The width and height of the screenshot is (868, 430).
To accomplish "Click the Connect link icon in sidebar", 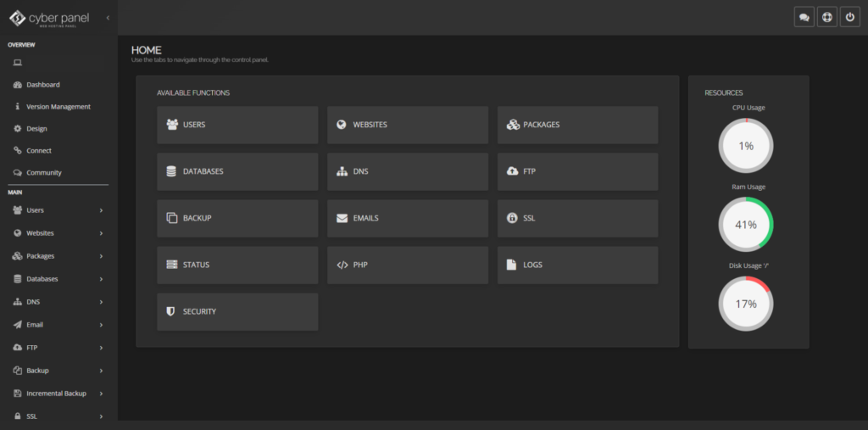I will [x=18, y=151].
